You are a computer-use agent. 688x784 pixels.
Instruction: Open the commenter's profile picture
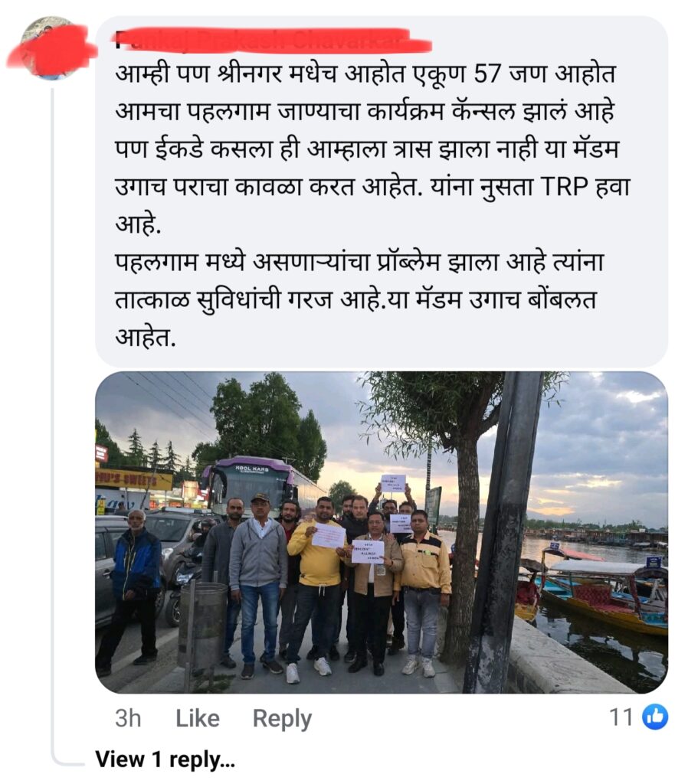pos(49,48)
